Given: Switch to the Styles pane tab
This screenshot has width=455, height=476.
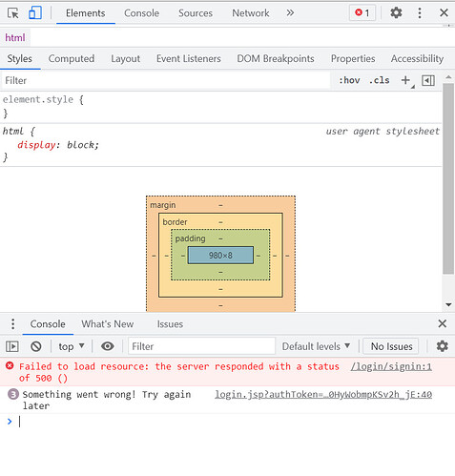Looking at the screenshot, I should point(20,59).
